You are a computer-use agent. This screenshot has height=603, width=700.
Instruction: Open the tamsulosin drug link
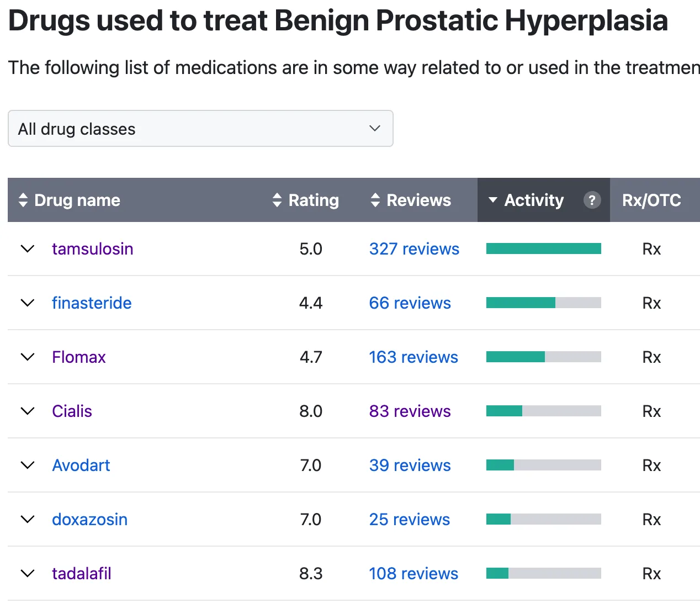pos(92,249)
